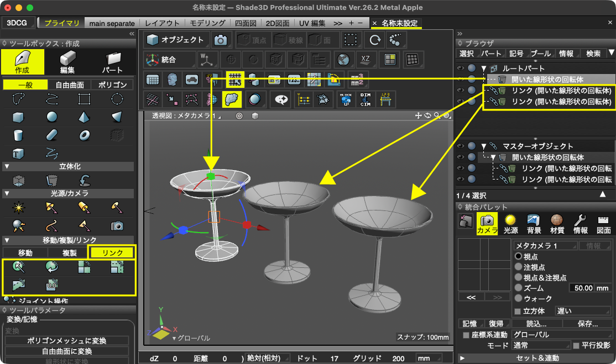The height and width of the screenshot is (364, 616).
Task: Click the ポリゴンメッシュに変換 button
Action: tap(67, 340)
